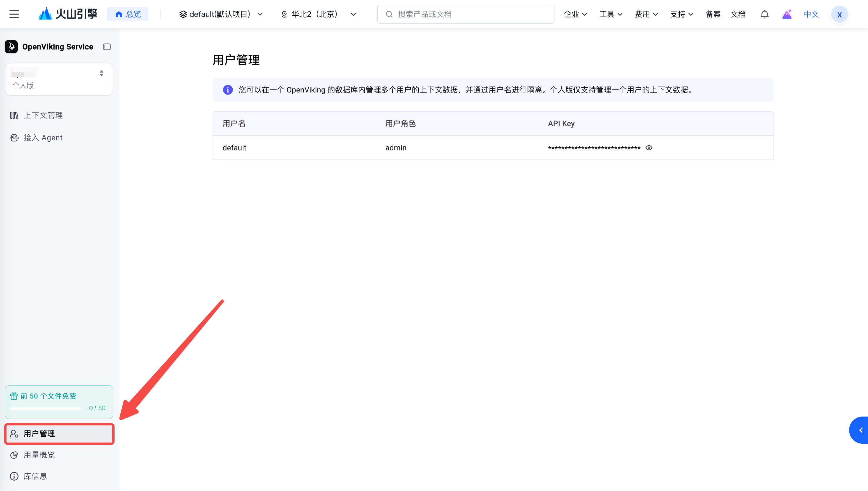Open the hamburger navigation menu
Screen dimensions: 868x491
(14, 14)
